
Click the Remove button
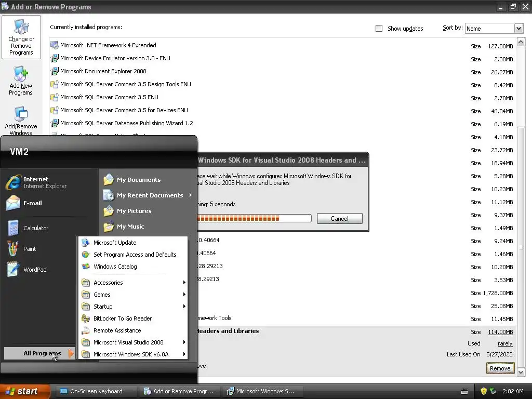tap(500, 368)
